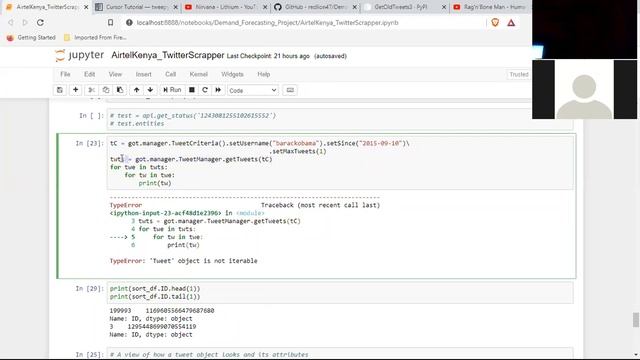
Task: Switch to Cursor Tutorial tweepy tab
Action: [x=136, y=7]
